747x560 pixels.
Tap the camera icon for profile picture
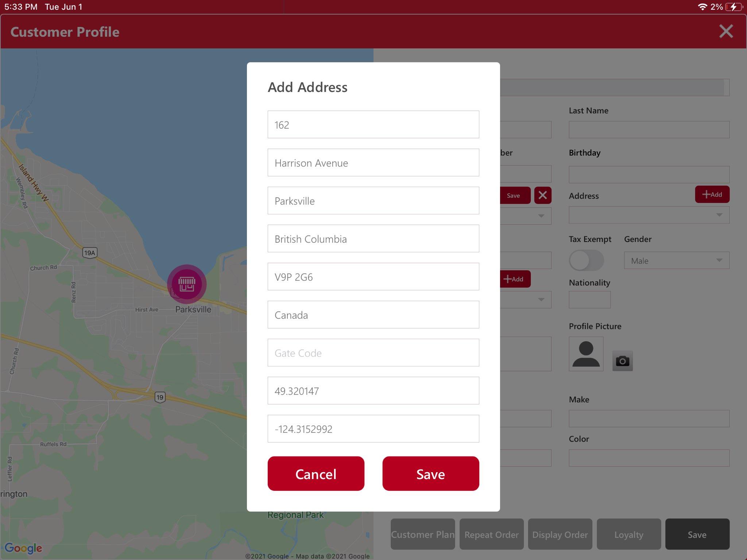(x=622, y=361)
